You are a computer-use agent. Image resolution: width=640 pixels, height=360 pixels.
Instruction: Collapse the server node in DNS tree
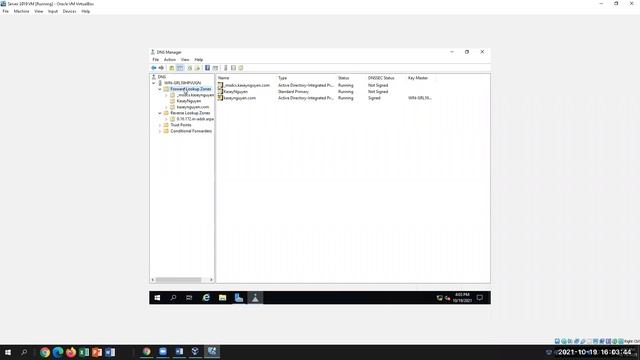pos(154,83)
